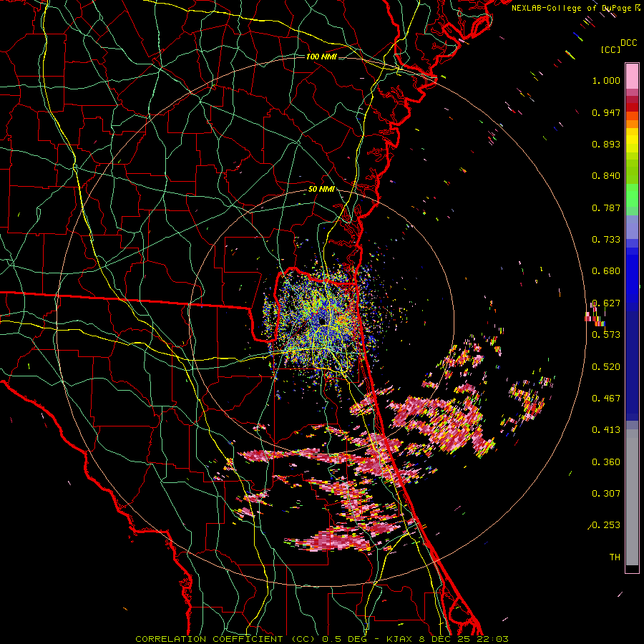Click the 0.413 scale value

[x=606, y=430]
